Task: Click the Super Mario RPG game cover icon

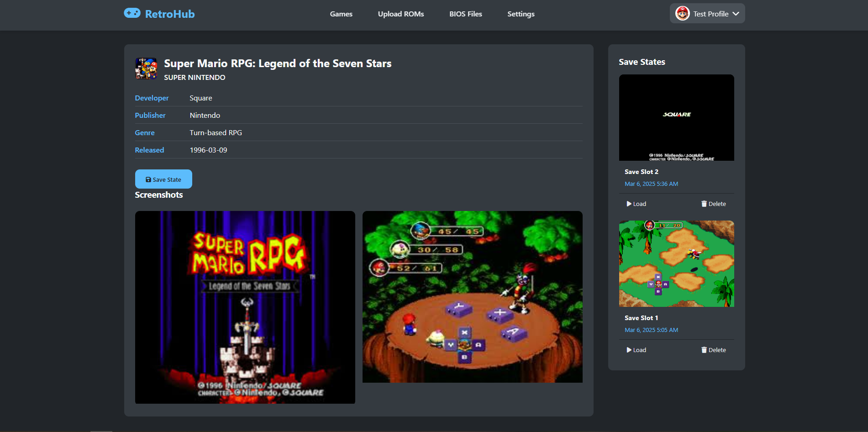Action: (146, 68)
